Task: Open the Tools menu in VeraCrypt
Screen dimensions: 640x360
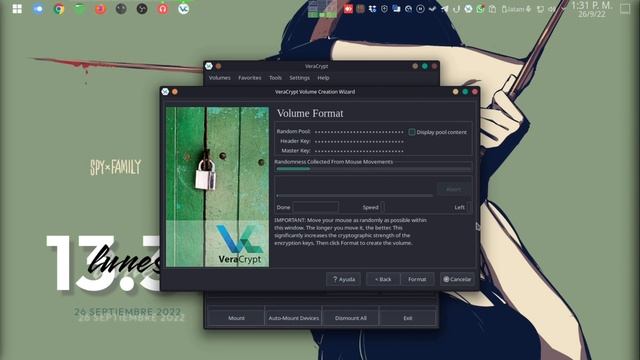Action: coord(275,78)
